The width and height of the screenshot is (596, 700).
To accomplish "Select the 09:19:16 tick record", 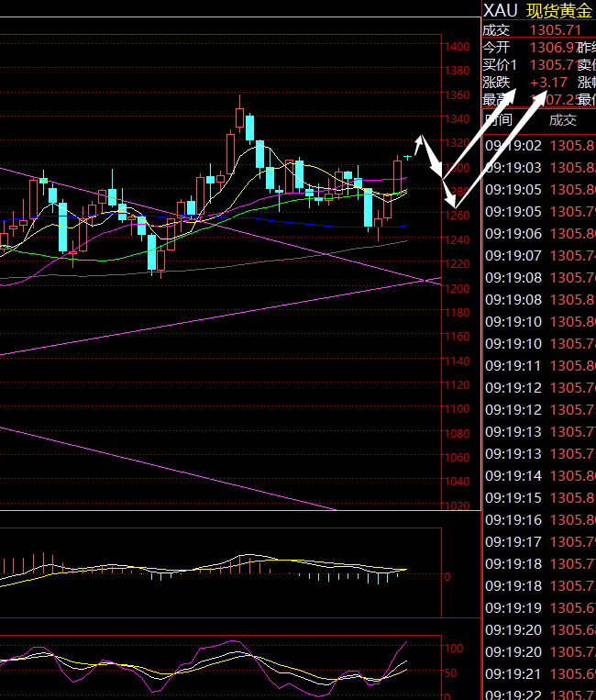I will coord(539,519).
